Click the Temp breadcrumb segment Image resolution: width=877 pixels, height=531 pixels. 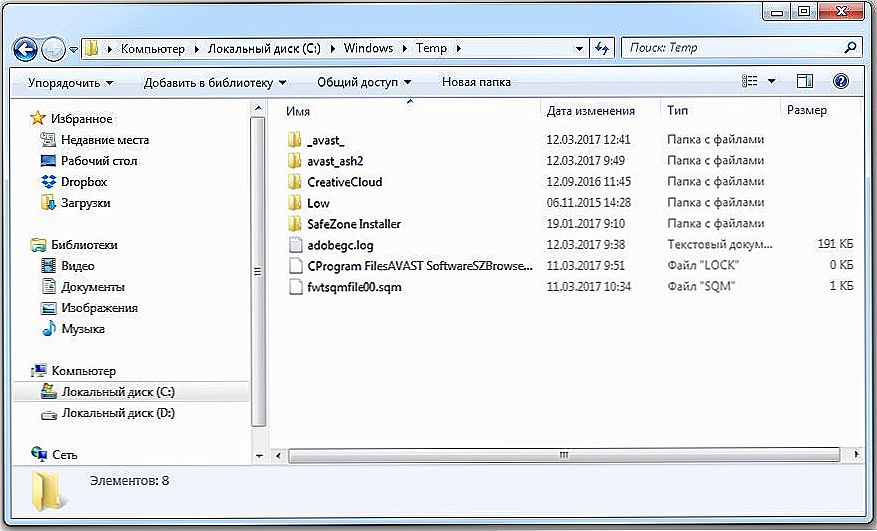tap(431, 48)
